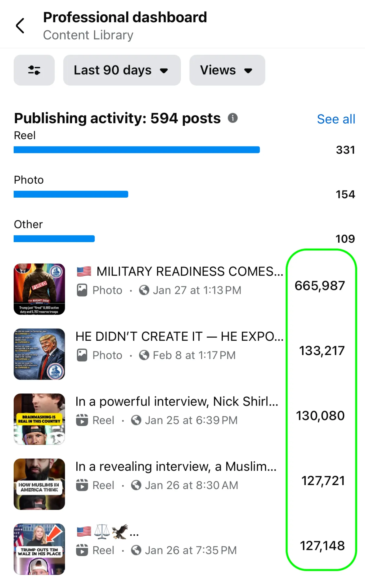
Task: Open the filter sliders icon button
Action: (x=34, y=70)
